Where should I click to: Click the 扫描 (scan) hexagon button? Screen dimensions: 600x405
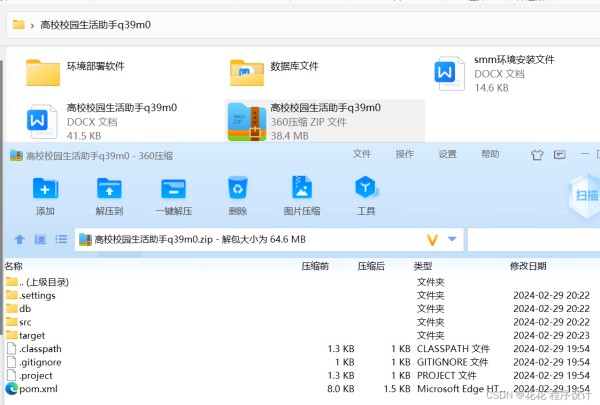pos(585,196)
